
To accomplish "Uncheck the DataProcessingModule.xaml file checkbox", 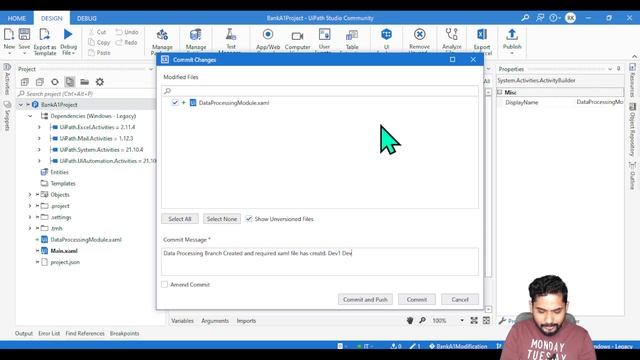I will coord(175,102).
